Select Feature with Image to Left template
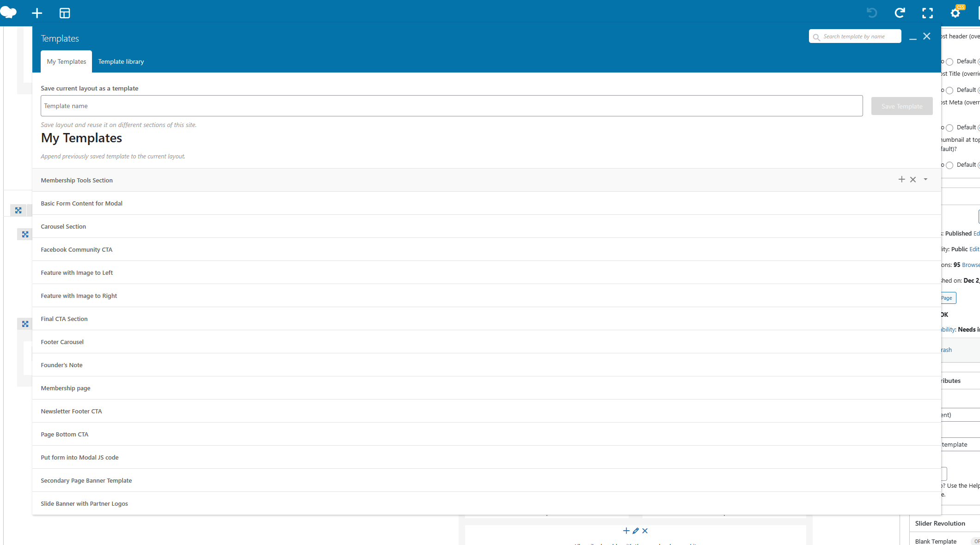This screenshot has height=545, width=980. pyautogui.click(x=487, y=272)
